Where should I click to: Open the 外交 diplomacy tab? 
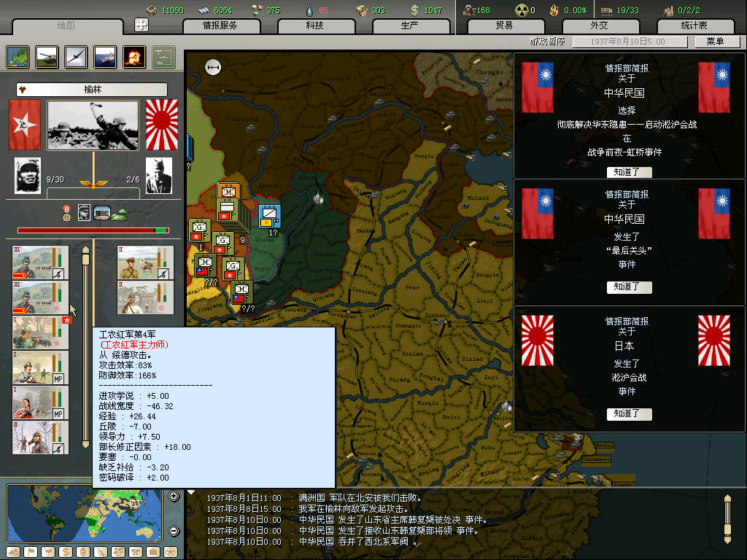[x=600, y=26]
